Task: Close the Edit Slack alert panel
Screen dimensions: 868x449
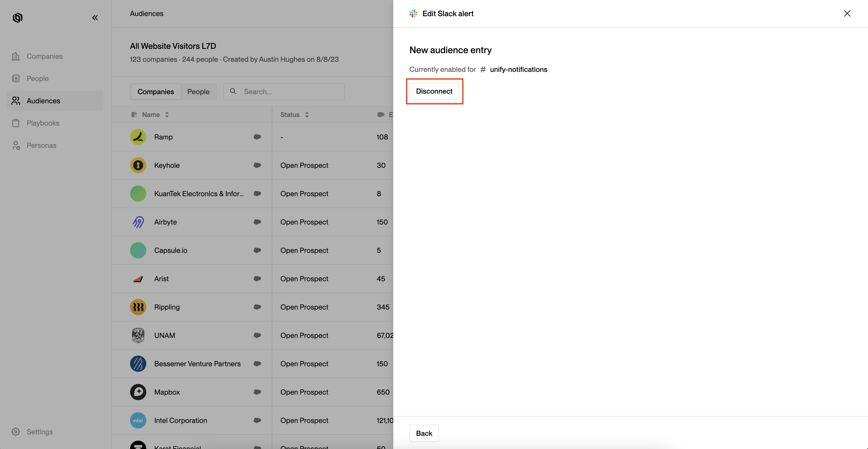Action: point(847,13)
